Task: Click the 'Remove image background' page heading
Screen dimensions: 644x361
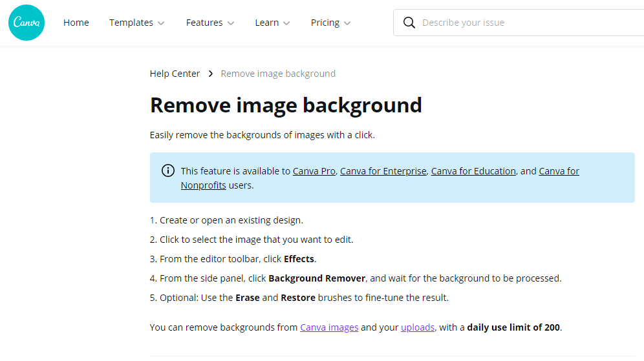Action: [x=286, y=105]
